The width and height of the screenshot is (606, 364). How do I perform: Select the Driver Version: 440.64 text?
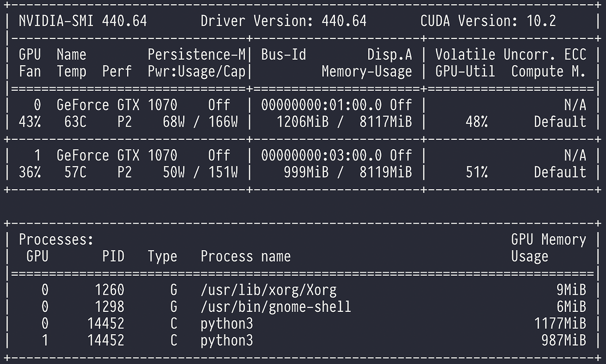[x=284, y=21]
